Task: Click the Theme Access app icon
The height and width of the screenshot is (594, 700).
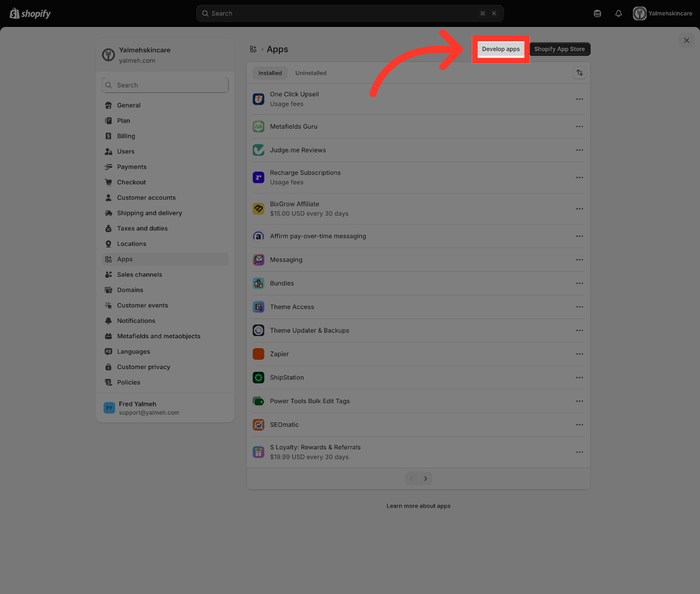Action: click(258, 307)
